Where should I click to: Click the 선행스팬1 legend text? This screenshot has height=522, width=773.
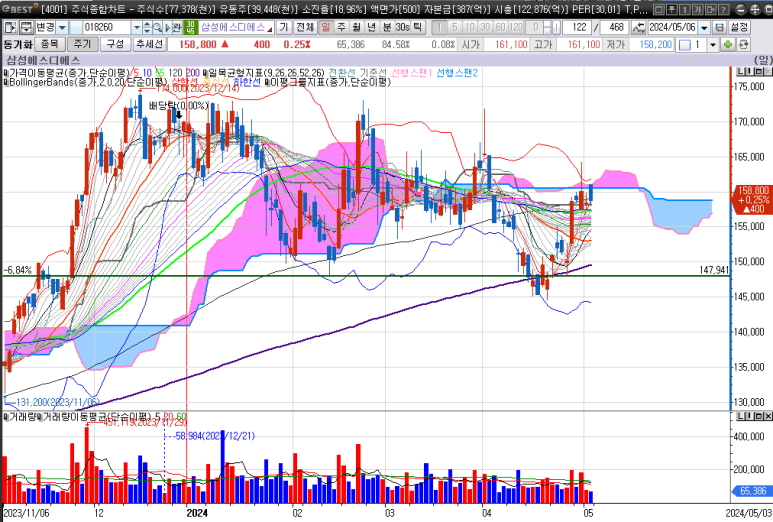pos(412,73)
